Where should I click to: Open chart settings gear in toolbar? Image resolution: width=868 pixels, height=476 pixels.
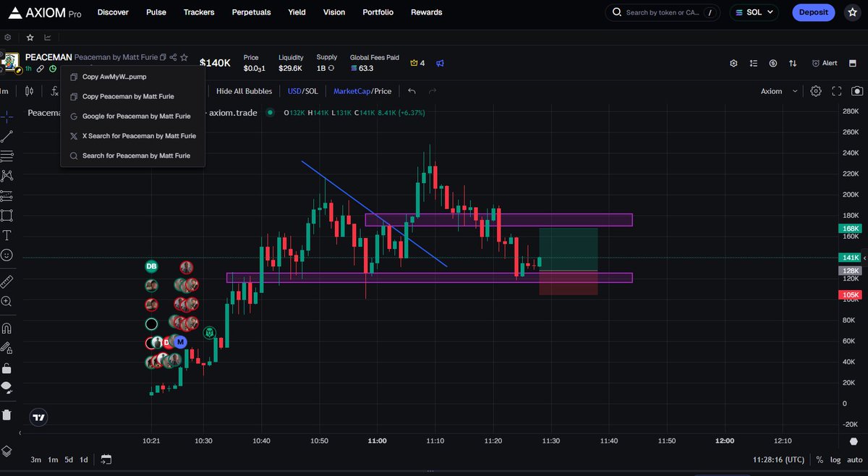[816, 91]
